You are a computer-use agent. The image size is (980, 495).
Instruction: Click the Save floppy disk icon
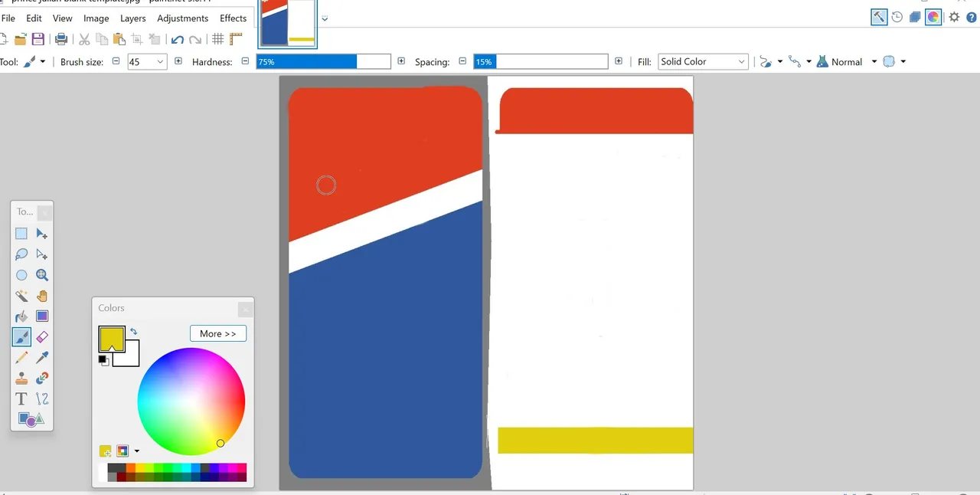pos(38,39)
